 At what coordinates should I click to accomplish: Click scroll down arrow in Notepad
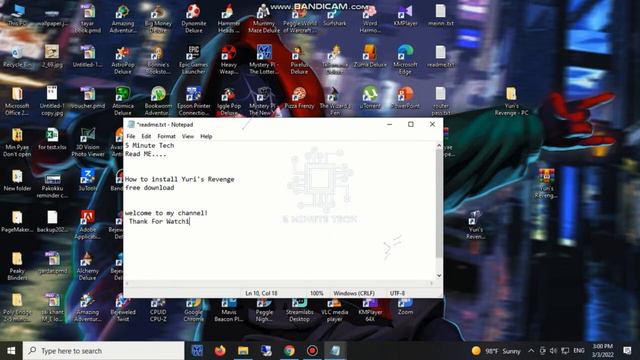coord(439,276)
